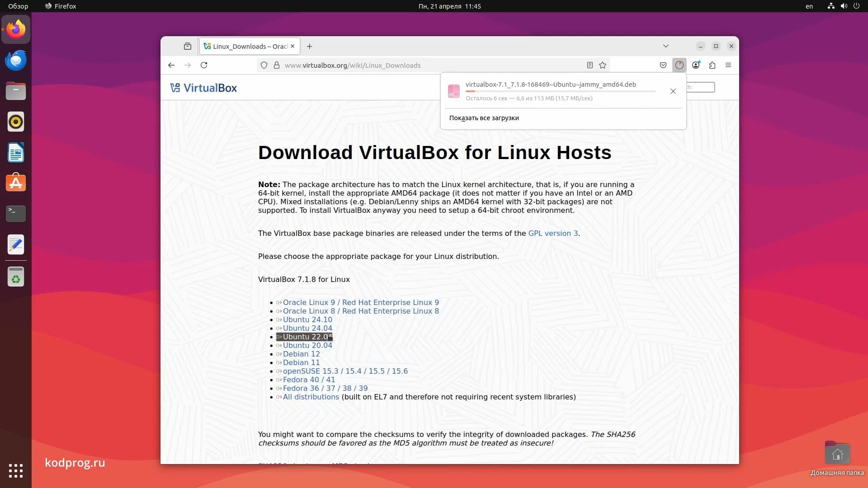This screenshot has width=868, height=488.
Task: Switch keyboard layout indicator 'en'
Action: [809, 6]
